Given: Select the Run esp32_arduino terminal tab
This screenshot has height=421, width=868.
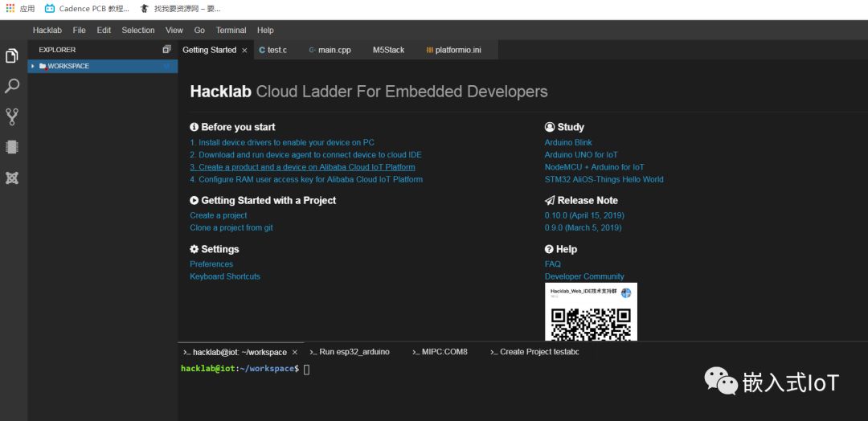Looking at the screenshot, I should tap(354, 352).
